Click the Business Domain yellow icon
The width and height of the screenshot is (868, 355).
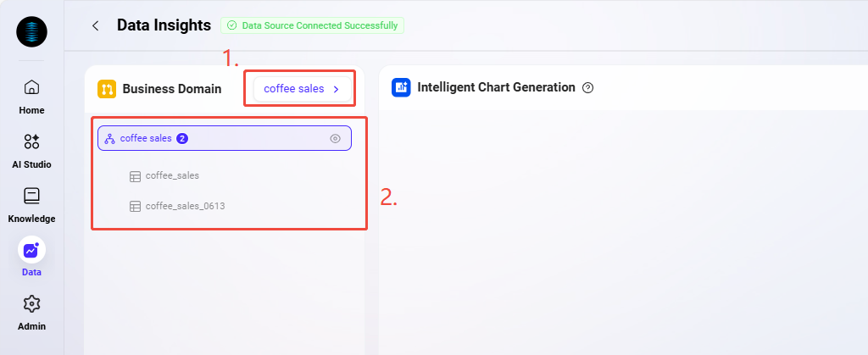pos(107,89)
